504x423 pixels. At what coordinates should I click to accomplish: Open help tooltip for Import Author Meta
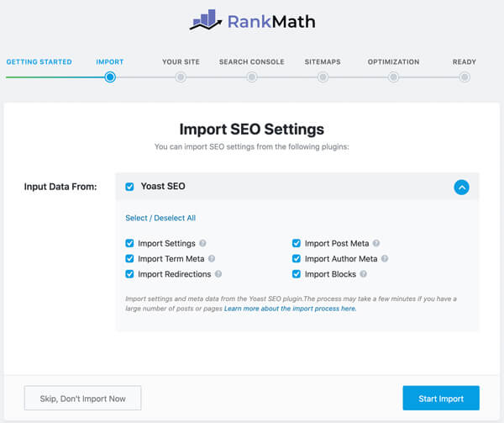(x=385, y=259)
